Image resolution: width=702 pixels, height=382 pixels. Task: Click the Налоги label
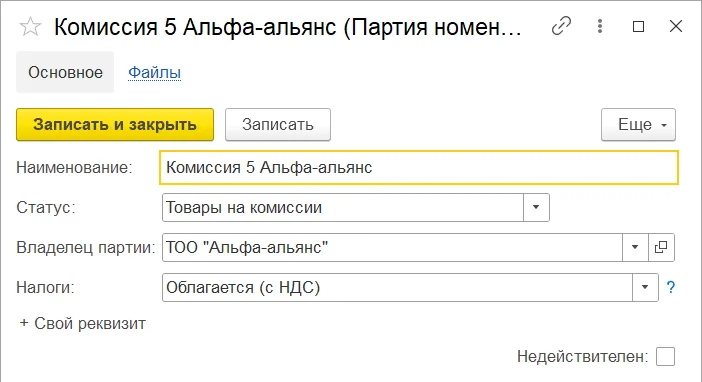[x=45, y=287]
